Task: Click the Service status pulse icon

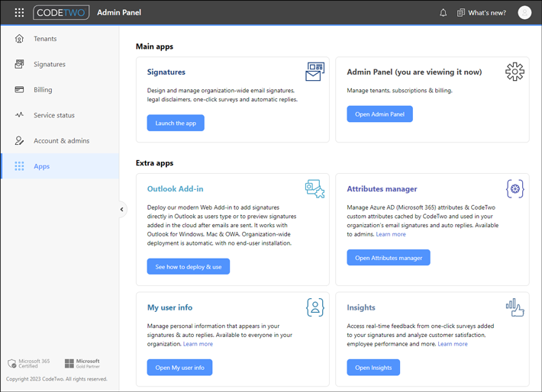Action: click(x=19, y=115)
